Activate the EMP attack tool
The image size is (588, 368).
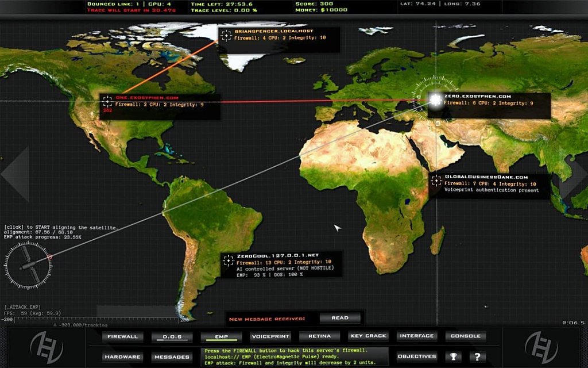pyautogui.click(x=221, y=336)
